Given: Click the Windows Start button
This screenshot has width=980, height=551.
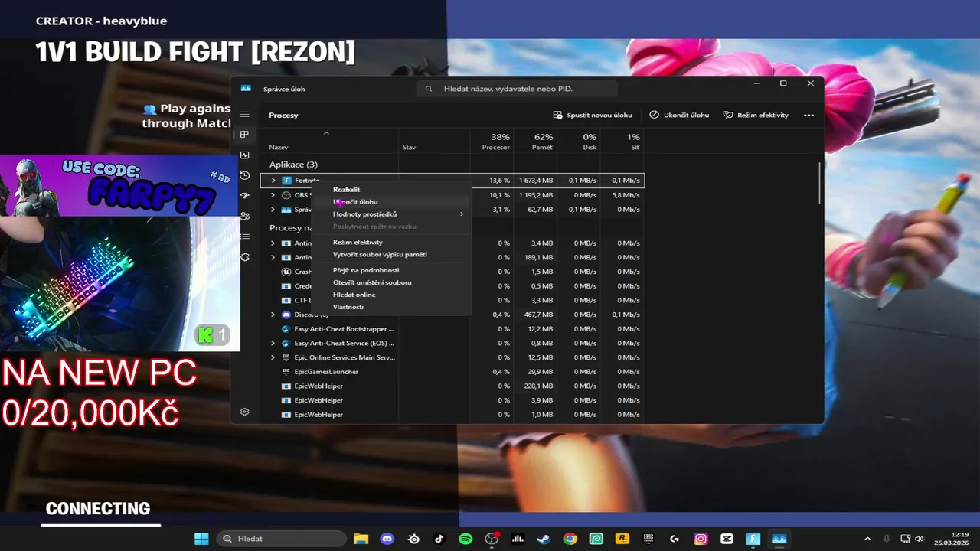Looking at the screenshot, I should [201, 539].
